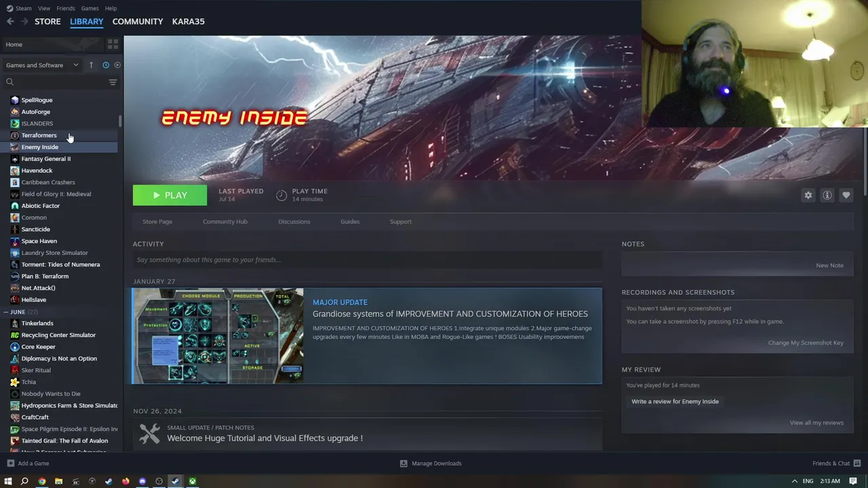
Task: Open the Games menu
Action: click(90, 8)
